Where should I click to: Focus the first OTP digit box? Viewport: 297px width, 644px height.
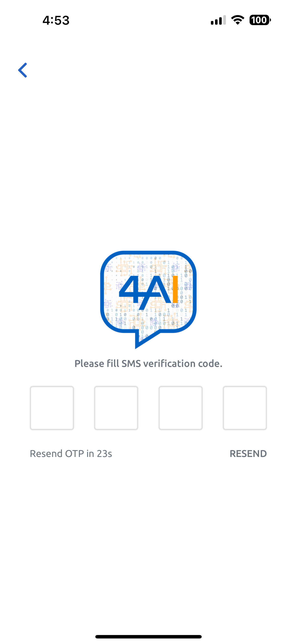tap(52, 408)
